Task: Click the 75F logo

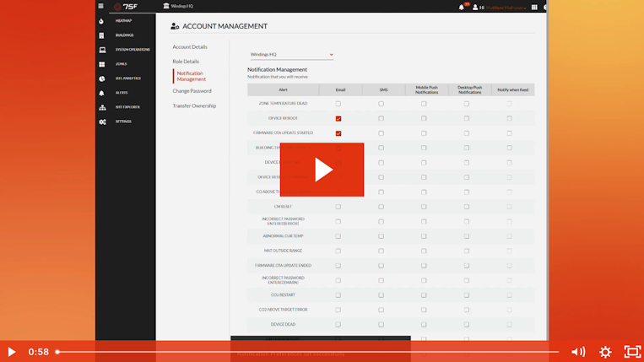Action: pyautogui.click(x=126, y=7)
